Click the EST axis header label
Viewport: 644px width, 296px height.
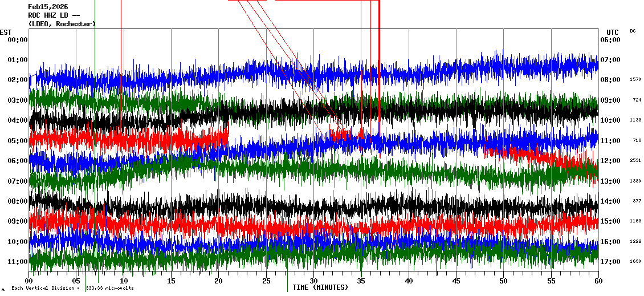click(6, 32)
